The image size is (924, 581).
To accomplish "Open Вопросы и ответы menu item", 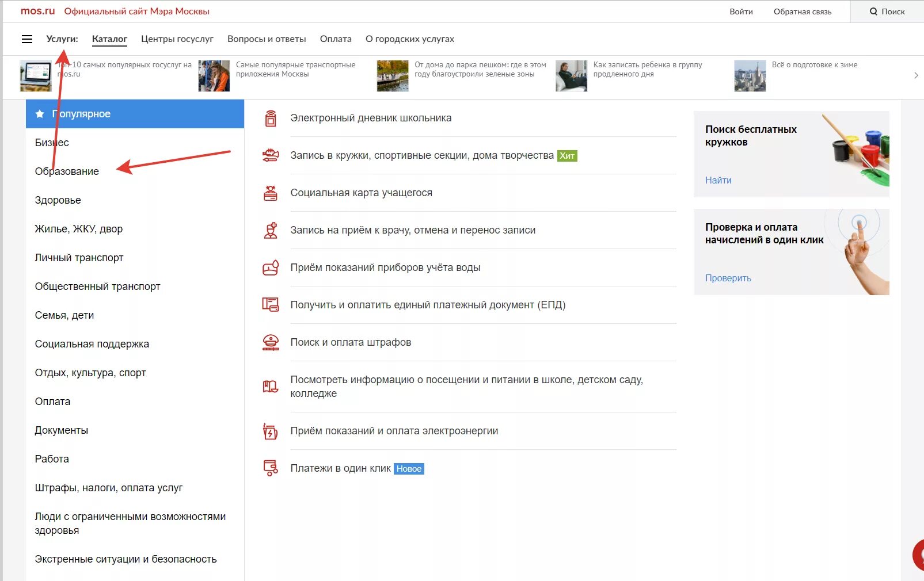I will coord(267,39).
